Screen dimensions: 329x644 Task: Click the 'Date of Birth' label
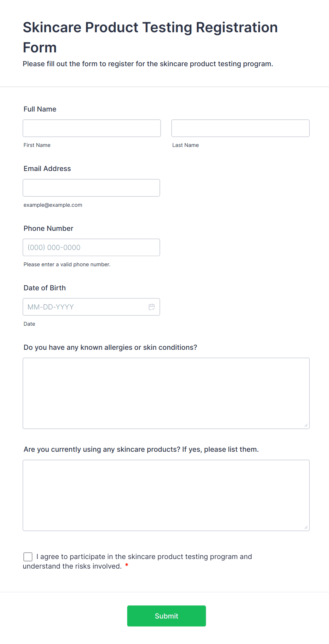point(45,288)
